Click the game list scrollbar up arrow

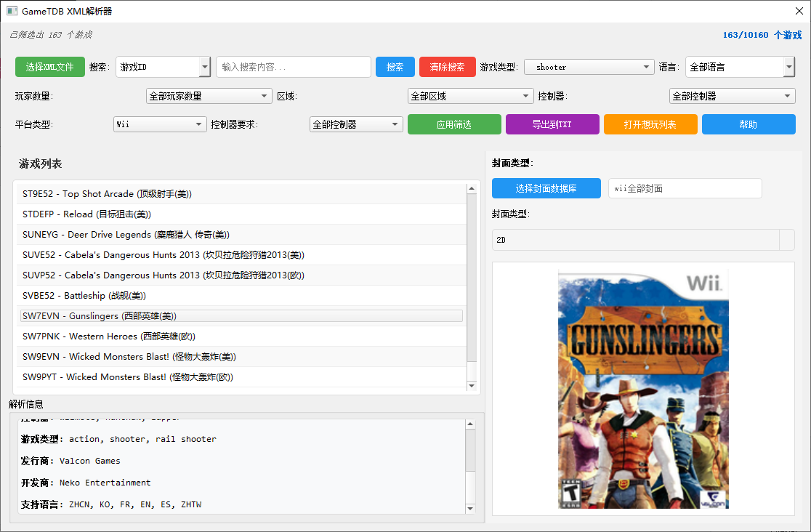472,189
